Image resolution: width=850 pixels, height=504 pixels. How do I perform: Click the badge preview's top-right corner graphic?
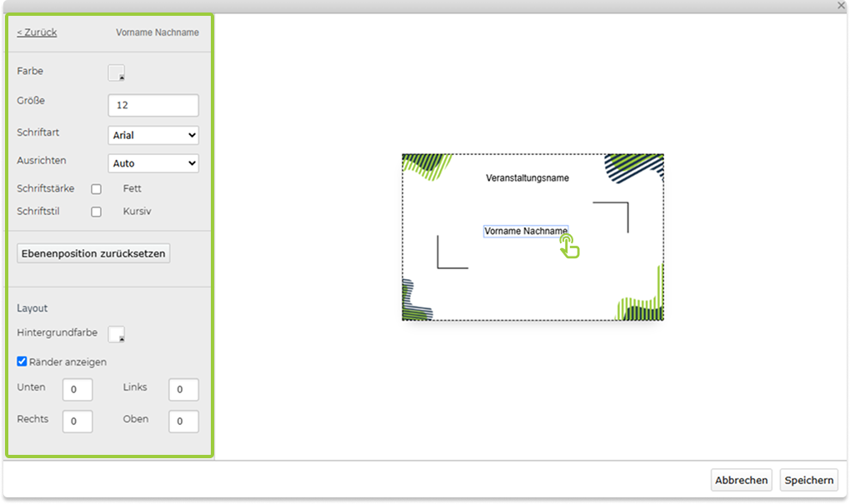tap(635, 167)
